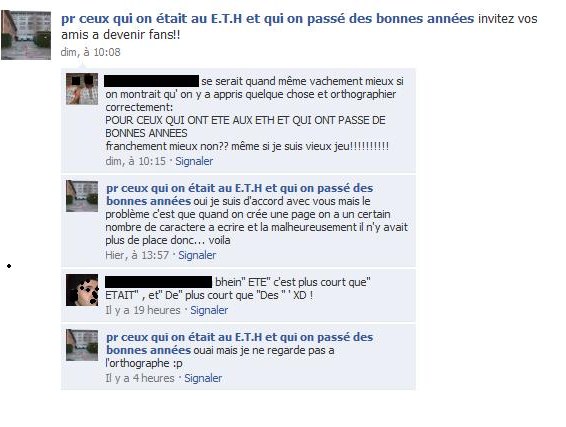Click the capitalized corrected title text

pos(245,126)
